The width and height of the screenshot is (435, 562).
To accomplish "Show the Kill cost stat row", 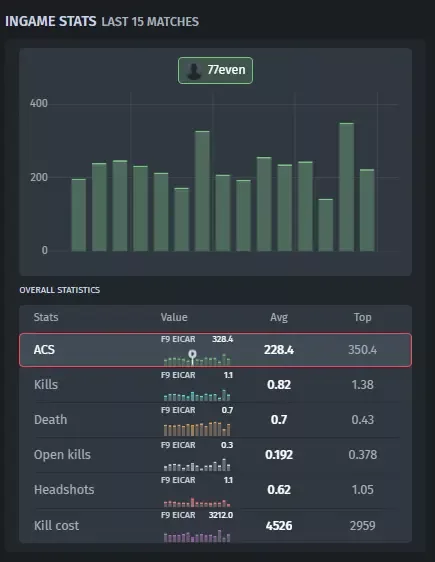I will (215, 525).
